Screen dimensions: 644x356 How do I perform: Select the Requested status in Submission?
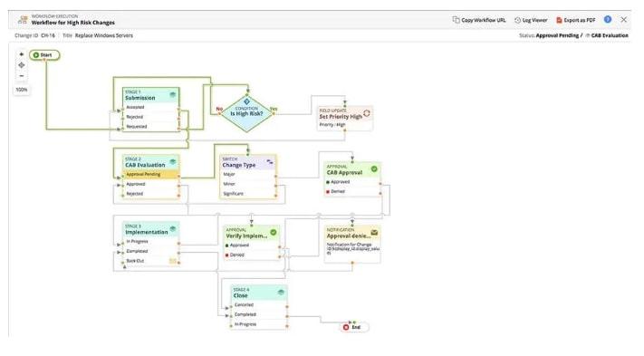(x=150, y=127)
